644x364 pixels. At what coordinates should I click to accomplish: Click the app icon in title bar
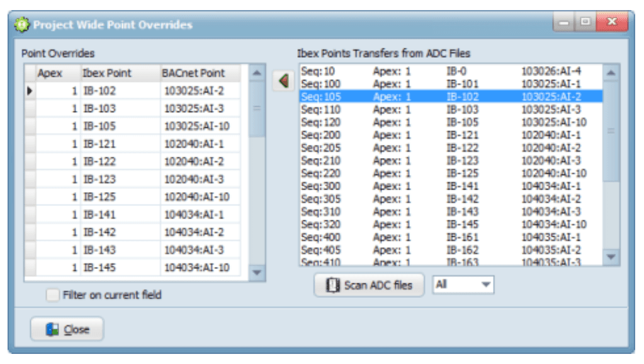point(23,25)
